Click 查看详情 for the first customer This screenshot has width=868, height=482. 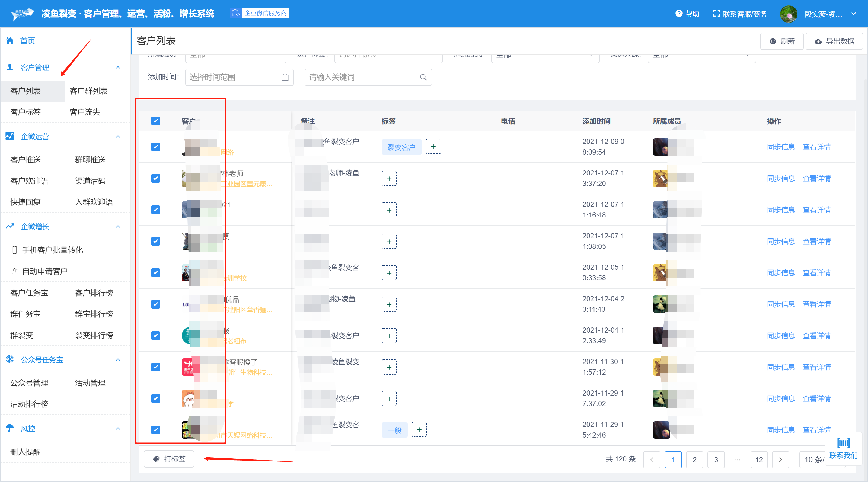coord(816,147)
